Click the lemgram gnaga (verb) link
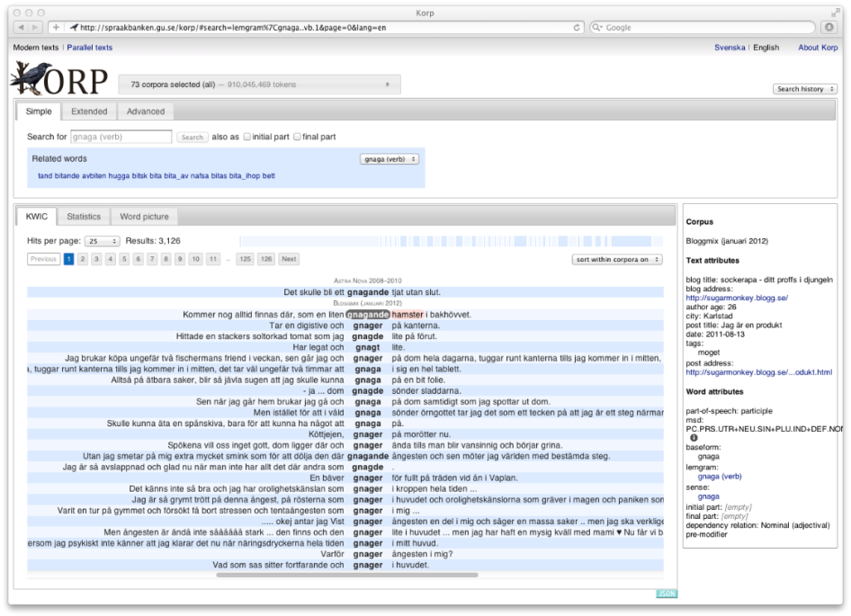 (x=719, y=477)
